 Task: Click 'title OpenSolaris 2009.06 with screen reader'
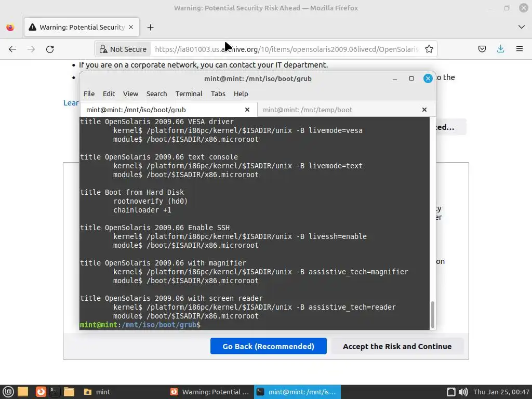(x=171, y=298)
